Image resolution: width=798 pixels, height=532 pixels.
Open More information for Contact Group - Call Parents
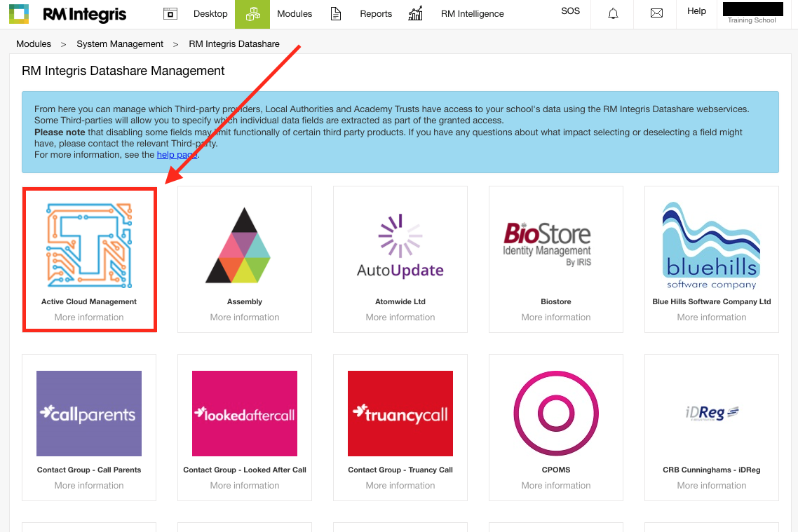(x=88, y=485)
